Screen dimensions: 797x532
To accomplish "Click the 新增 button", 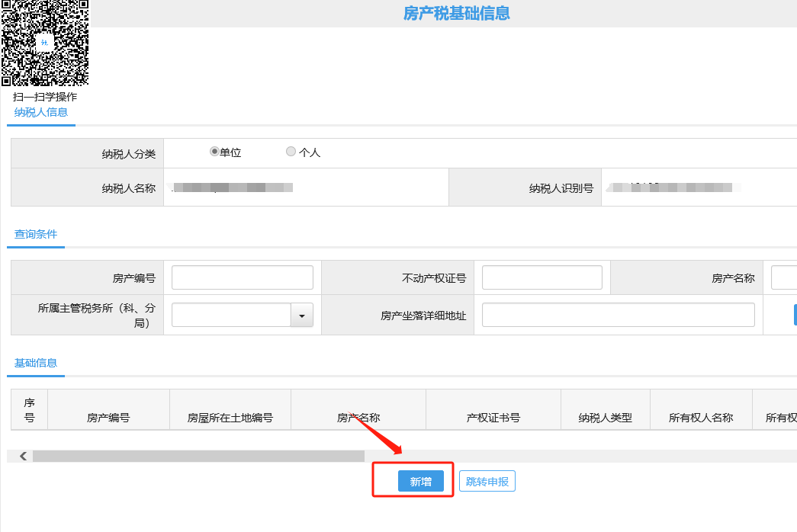I will [x=421, y=481].
